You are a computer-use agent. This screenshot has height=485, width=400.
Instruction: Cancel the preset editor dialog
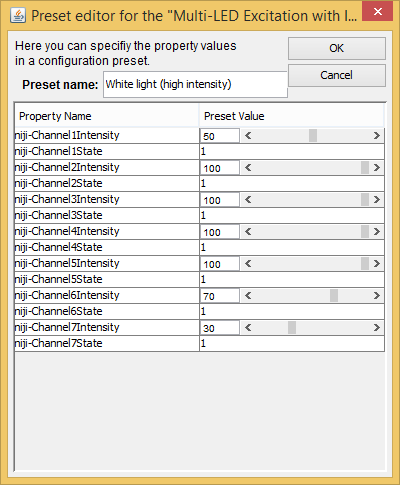pos(337,75)
